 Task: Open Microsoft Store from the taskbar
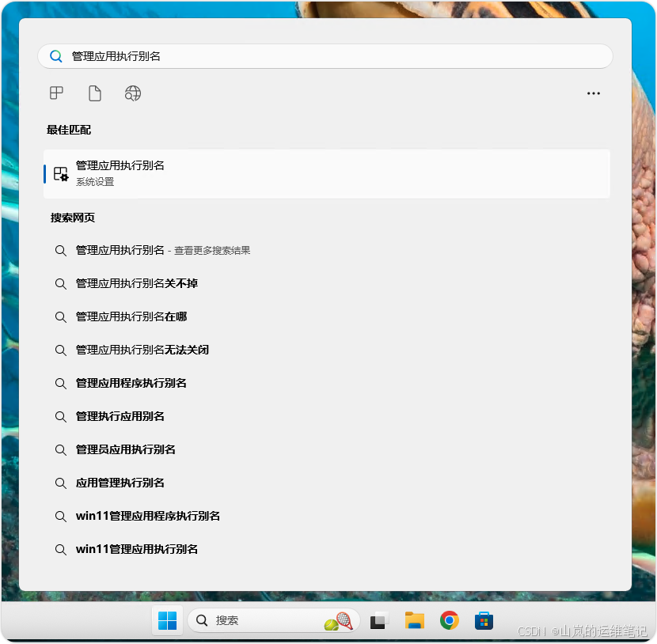click(x=484, y=619)
